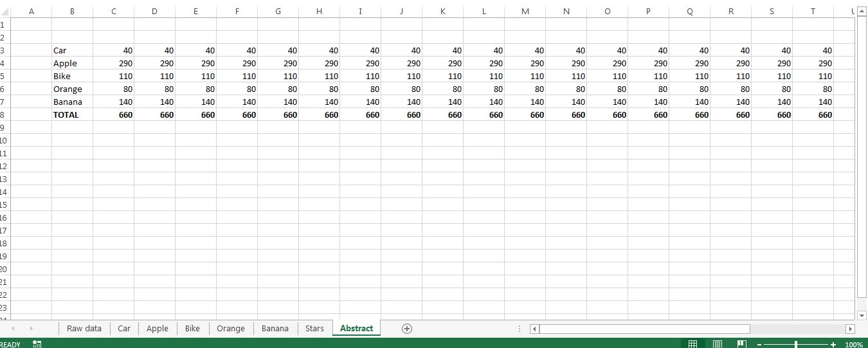Image resolution: width=868 pixels, height=348 pixels.
Task: Select cell C8 with total 660
Action: coord(113,114)
